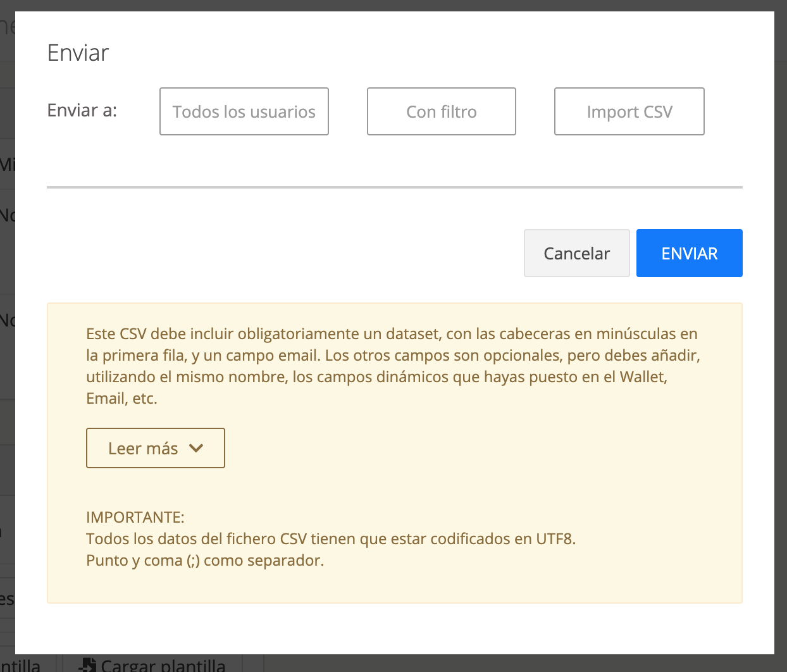Click the file icon next to Cargar plantilla
Viewport: 787px width, 672px height.
[87, 665]
